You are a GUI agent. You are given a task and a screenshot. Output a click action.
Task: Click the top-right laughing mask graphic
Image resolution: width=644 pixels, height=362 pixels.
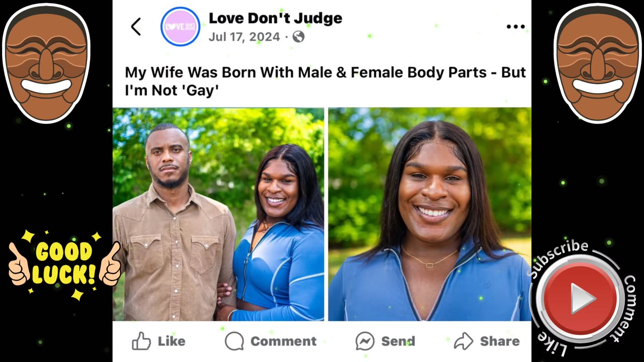(x=598, y=63)
